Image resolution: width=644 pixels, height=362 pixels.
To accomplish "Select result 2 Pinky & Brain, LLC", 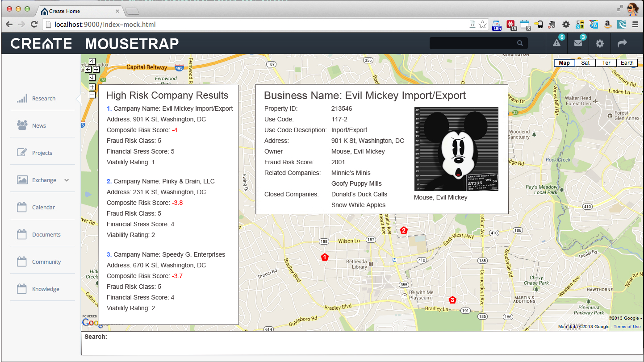I will pos(161,181).
